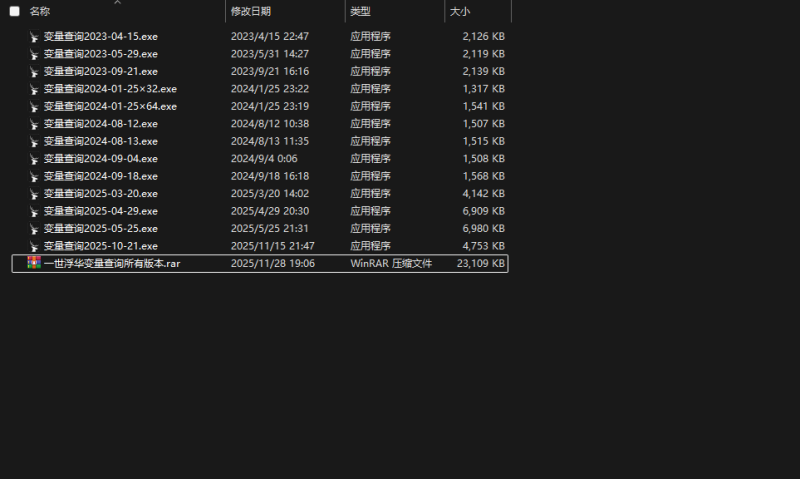Viewport: 800px width, 479px height.
Task: Click the icon of 变量查询2023-09-21.exe
Action: [x=34, y=71]
